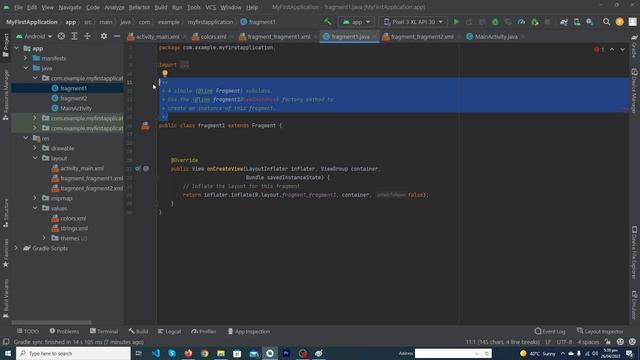Click the Project panel horizontal scrollbar
This screenshot has height=360, width=640.
(x=52, y=322)
